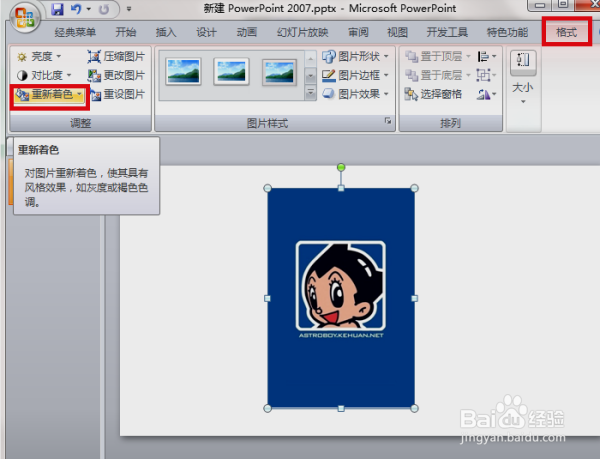This screenshot has width=600, height=459.
Task: Open the 置于底层 dropdown arrow
Action: (x=468, y=75)
